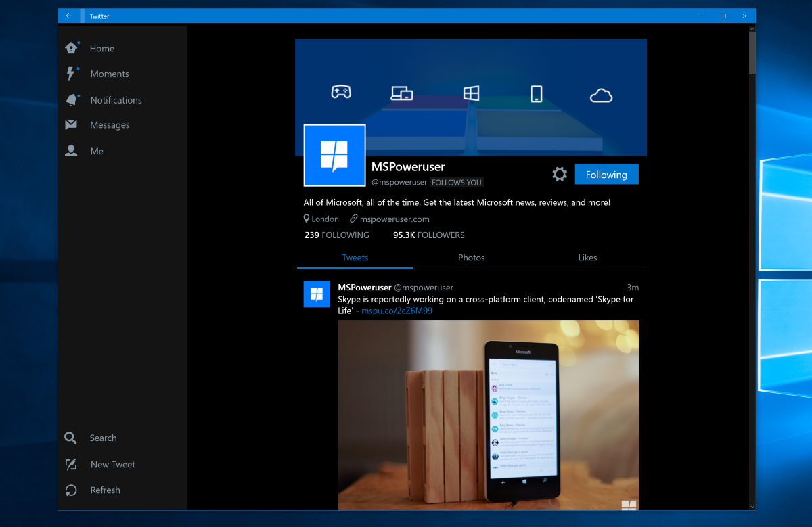Minimize the Twitter window
Viewport: 812px width, 527px height.
702,16
